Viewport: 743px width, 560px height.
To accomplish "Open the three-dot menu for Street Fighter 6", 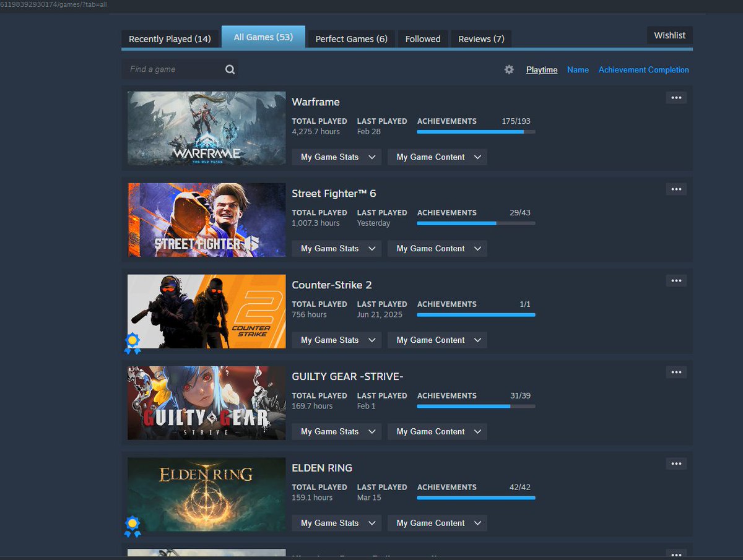I will point(676,189).
